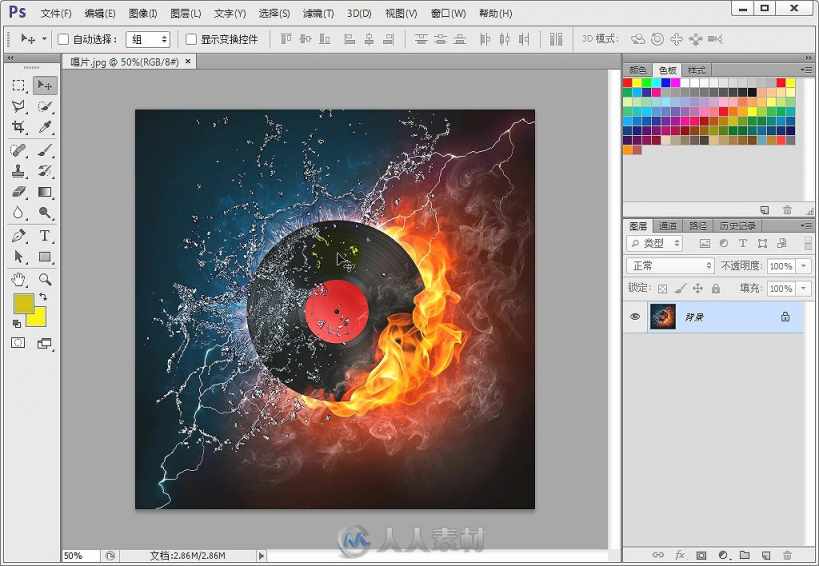The height and width of the screenshot is (566, 819).
Task: Select the Move tool in toolbox
Action: 45,85
